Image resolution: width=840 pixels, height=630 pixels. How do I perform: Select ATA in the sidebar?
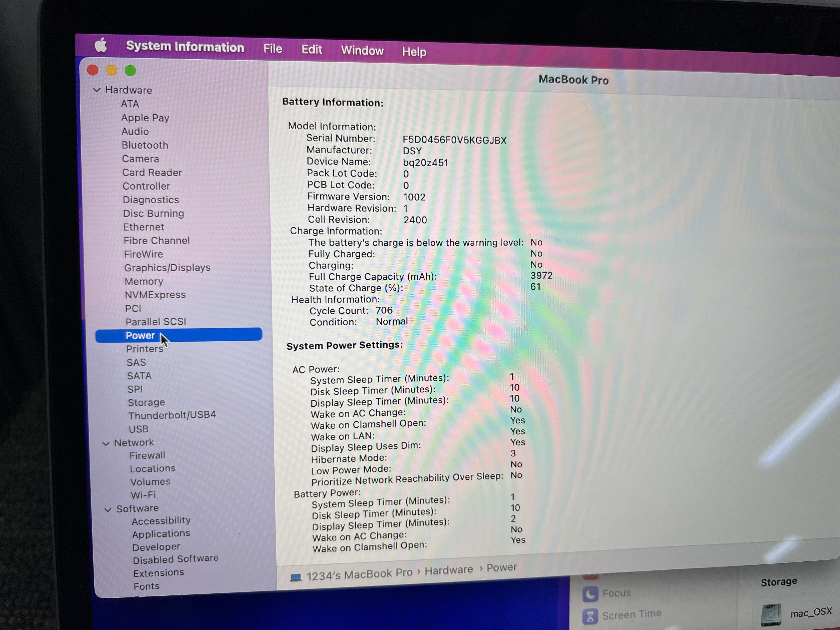tap(130, 104)
